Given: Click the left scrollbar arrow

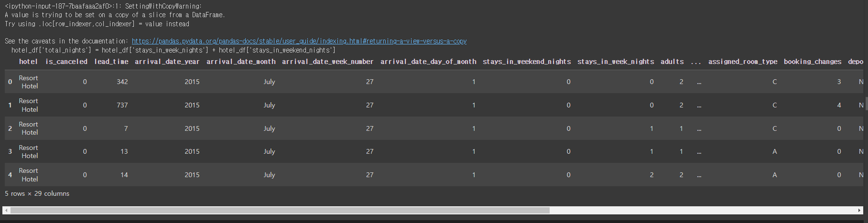Looking at the screenshot, I should 6,210.
